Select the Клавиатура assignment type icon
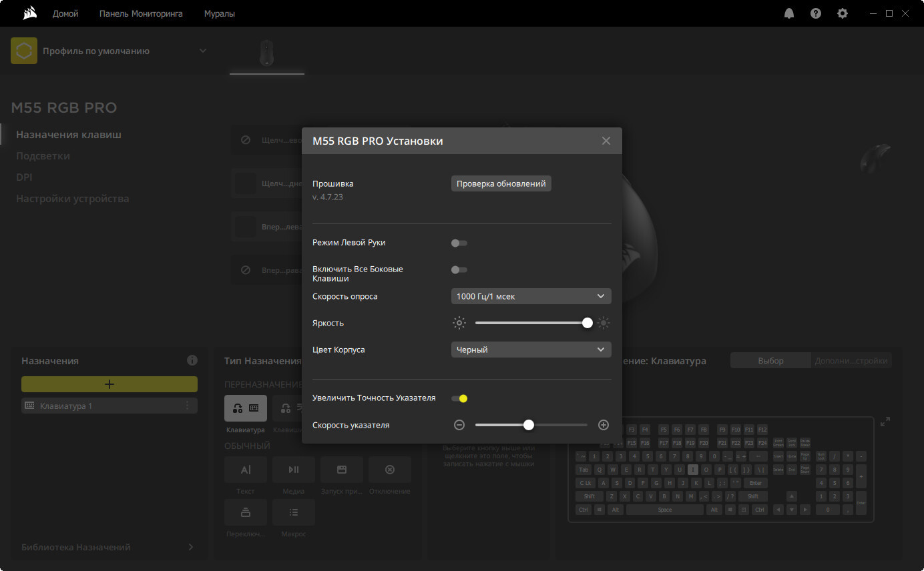 [x=246, y=408]
